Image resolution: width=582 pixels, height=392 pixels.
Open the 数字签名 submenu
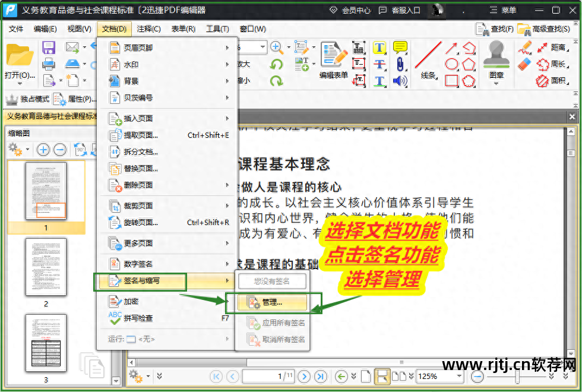pos(167,264)
